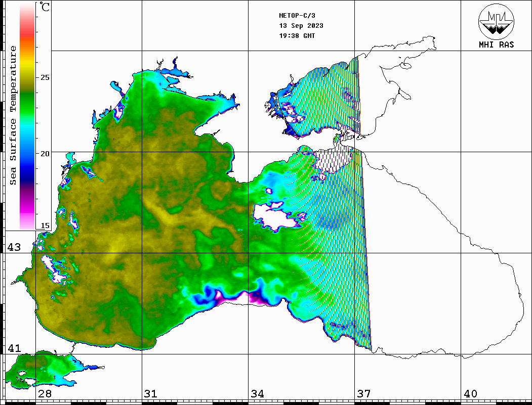Click the 25 value on the color scale

tap(45, 77)
